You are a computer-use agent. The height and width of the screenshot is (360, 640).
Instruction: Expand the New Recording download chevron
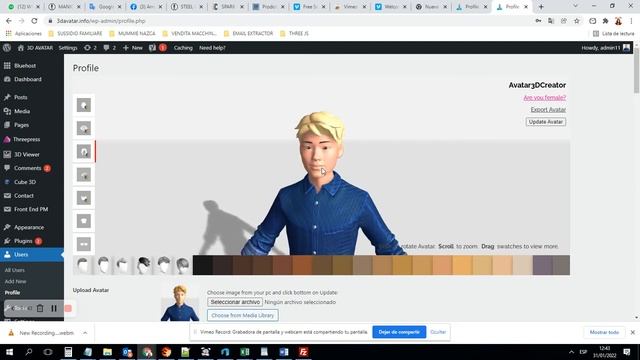85,333
